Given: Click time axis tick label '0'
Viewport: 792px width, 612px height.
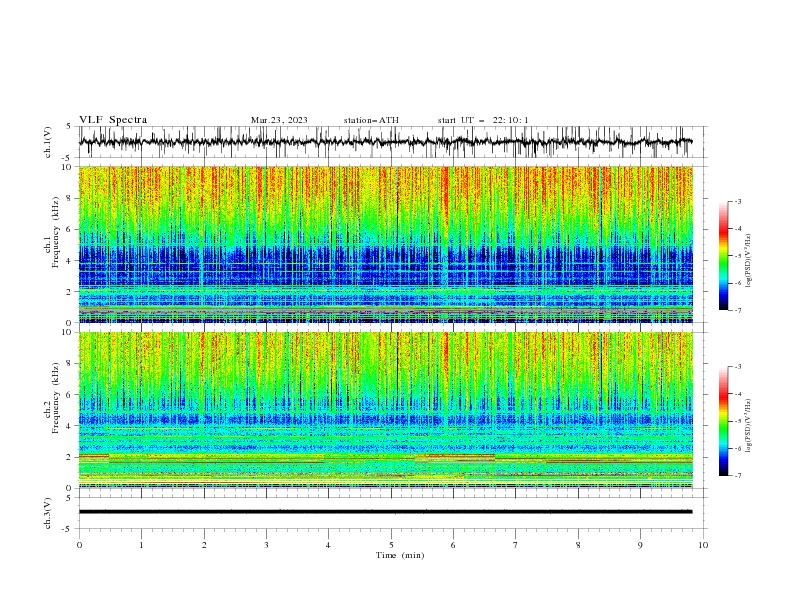Looking at the screenshot, I should point(79,545).
